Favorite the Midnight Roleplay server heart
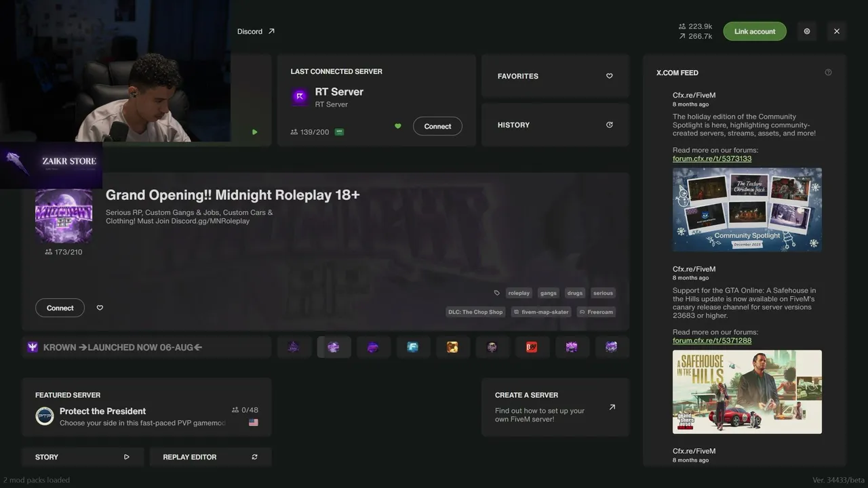This screenshot has width=868, height=488. [100, 308]
